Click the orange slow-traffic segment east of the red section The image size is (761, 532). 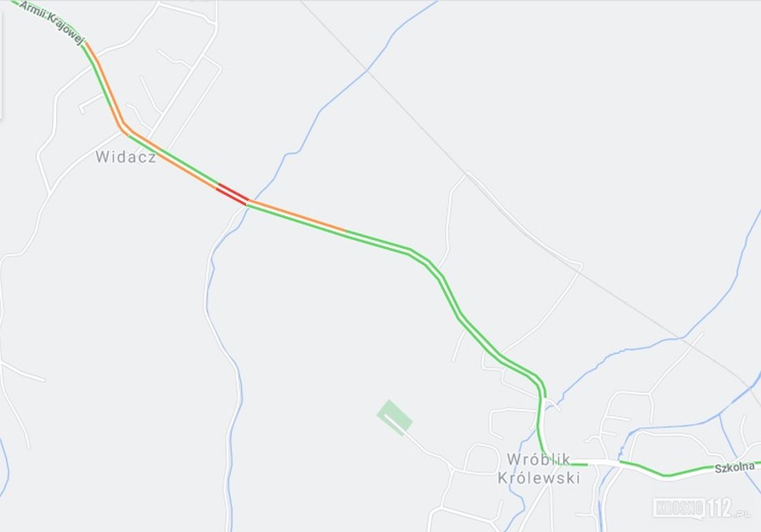tap(297, 214)
